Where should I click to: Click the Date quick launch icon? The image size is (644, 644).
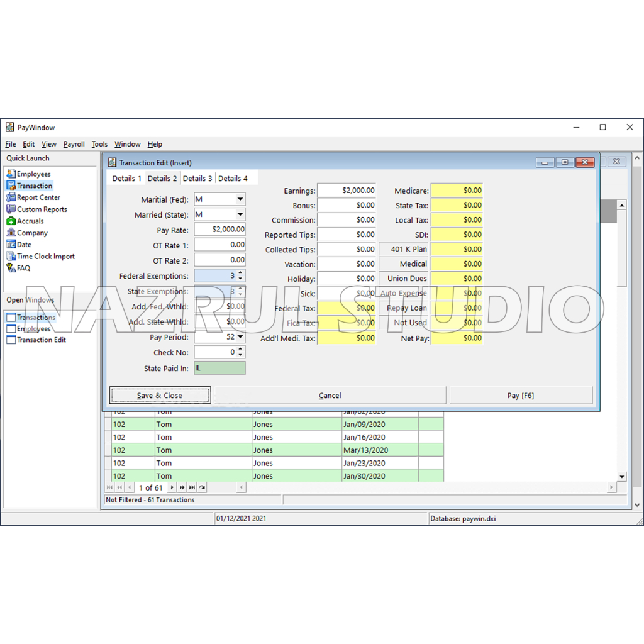coord(11,245)
